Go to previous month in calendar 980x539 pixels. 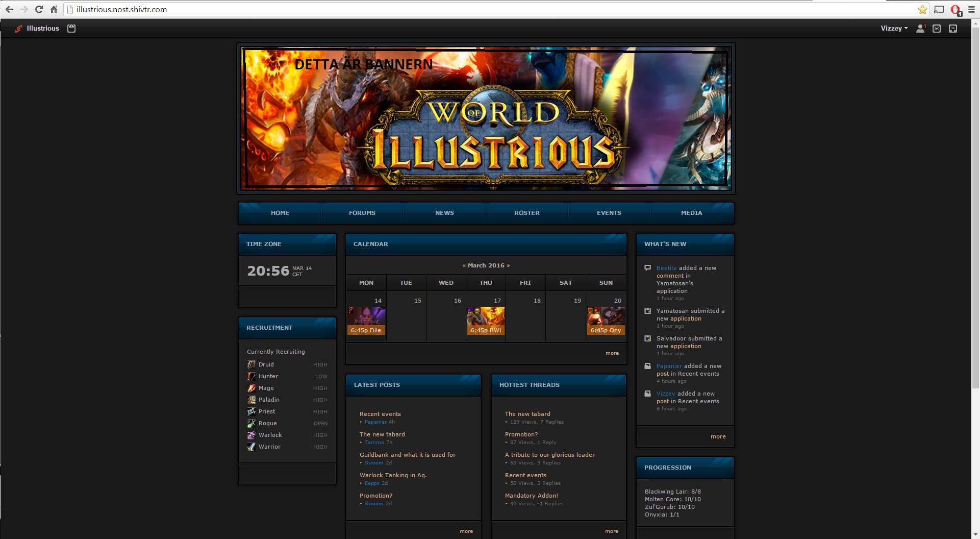pos(464,265)
